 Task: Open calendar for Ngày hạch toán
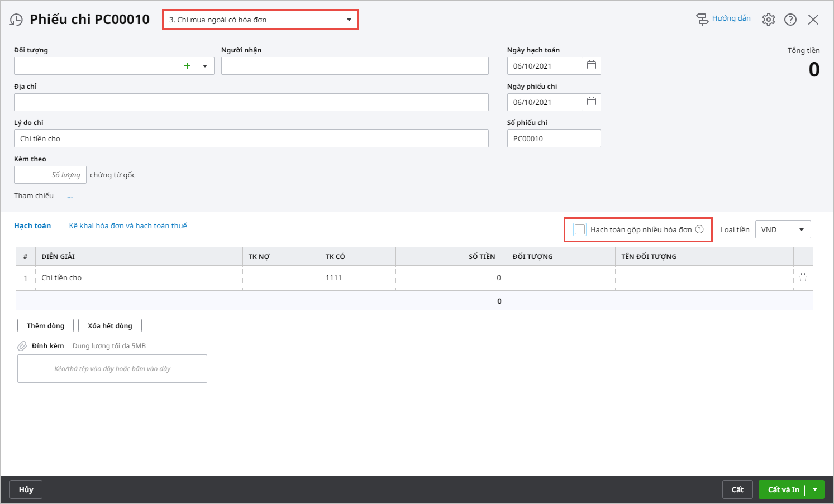(x=592, y=65)
